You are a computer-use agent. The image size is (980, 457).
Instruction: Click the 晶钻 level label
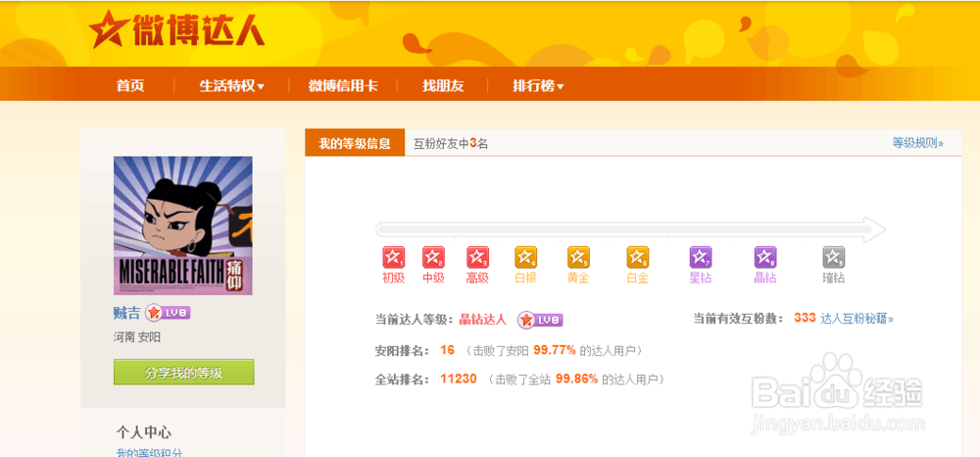tap(765, 279)
